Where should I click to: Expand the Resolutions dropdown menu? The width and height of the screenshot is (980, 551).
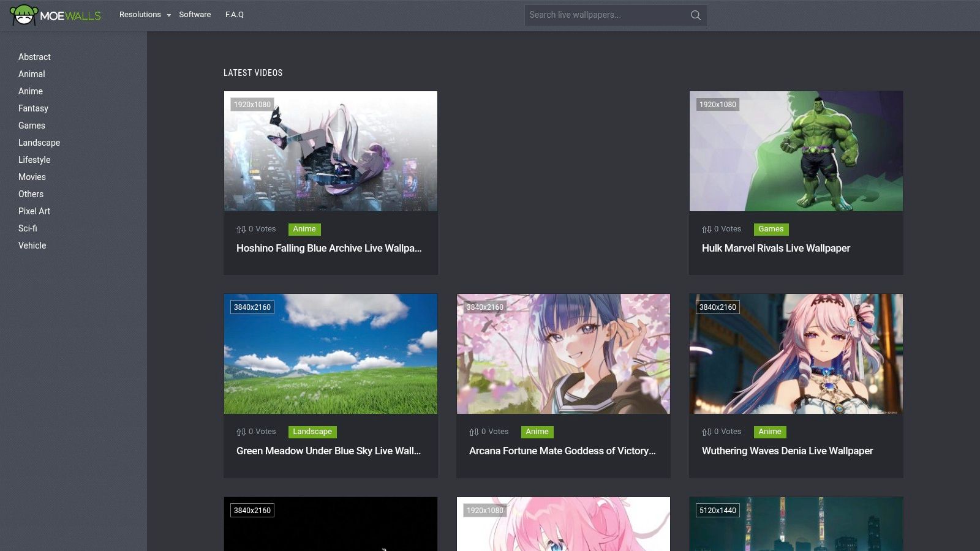pyautogui.click(x=145, y=15)
